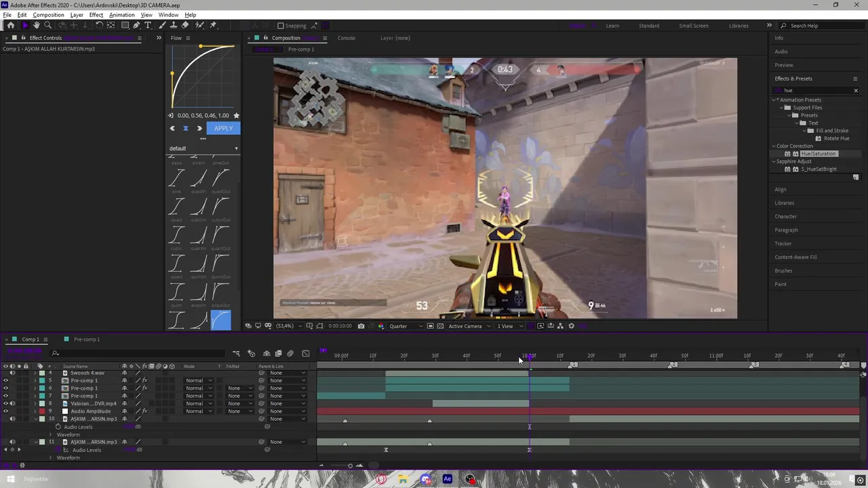Open the 1 View layout dropdown
The image size is (868, 488).
(510, 326)
